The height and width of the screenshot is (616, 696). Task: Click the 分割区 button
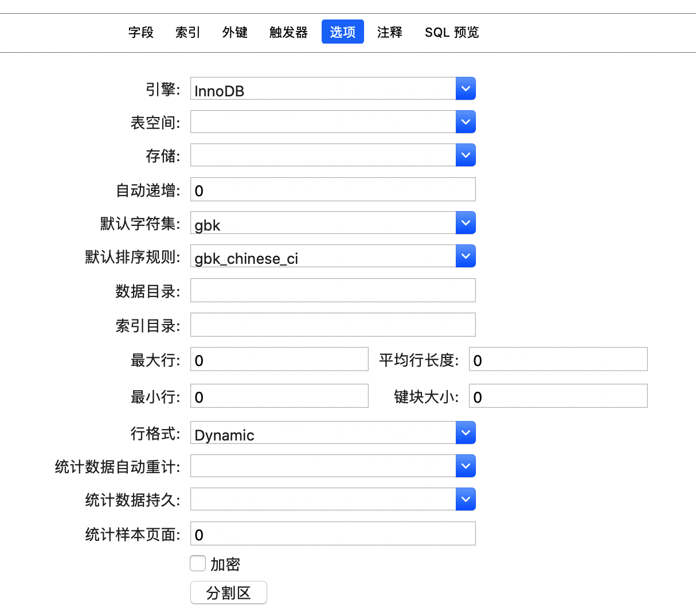tap(229, 592)
